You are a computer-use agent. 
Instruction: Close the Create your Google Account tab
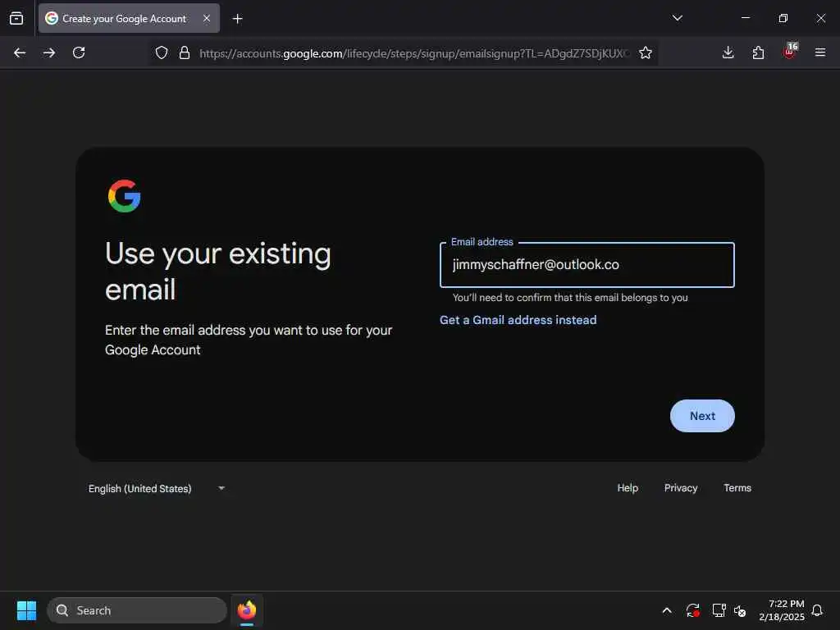coord(206,18)
